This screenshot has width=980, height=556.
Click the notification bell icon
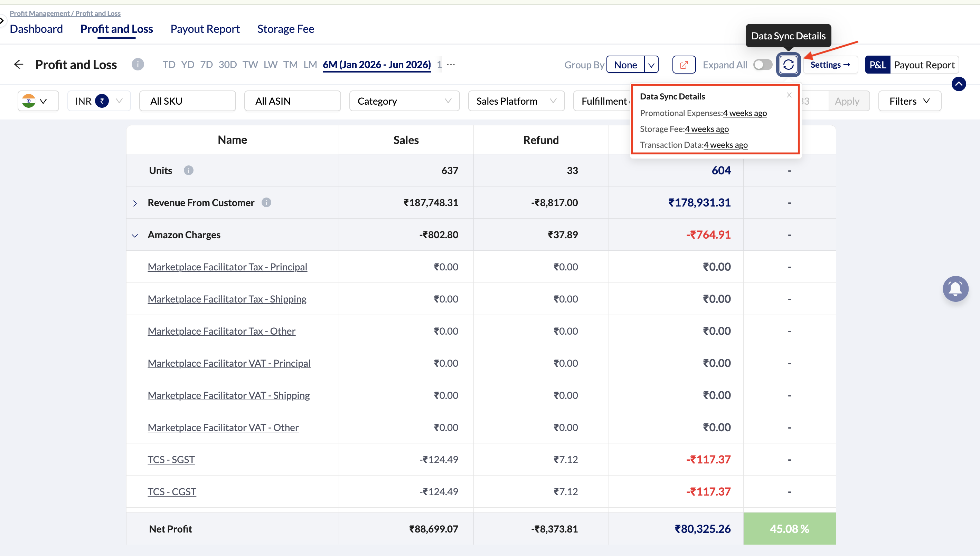(x=955, y=289)
